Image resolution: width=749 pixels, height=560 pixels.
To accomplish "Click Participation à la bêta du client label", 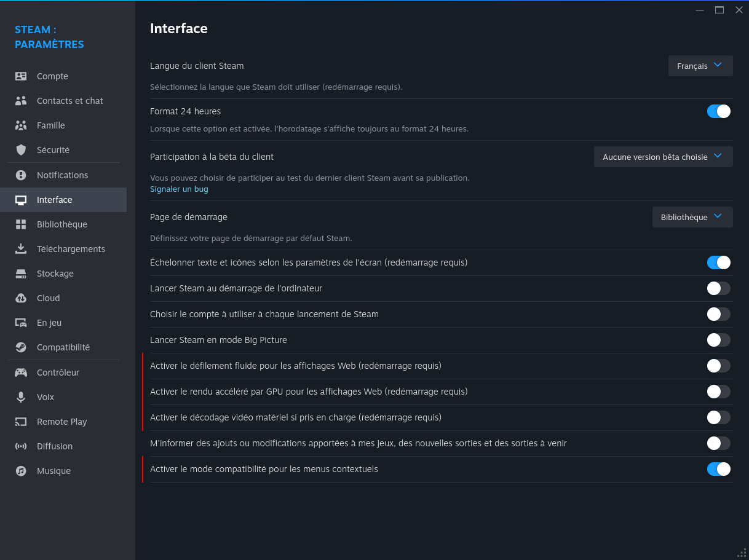I will [212, 157].
